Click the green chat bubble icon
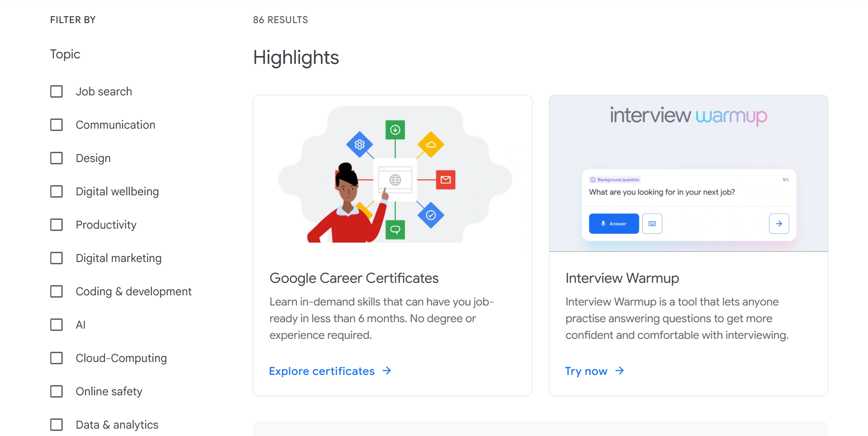 click(x=395, y=230)
